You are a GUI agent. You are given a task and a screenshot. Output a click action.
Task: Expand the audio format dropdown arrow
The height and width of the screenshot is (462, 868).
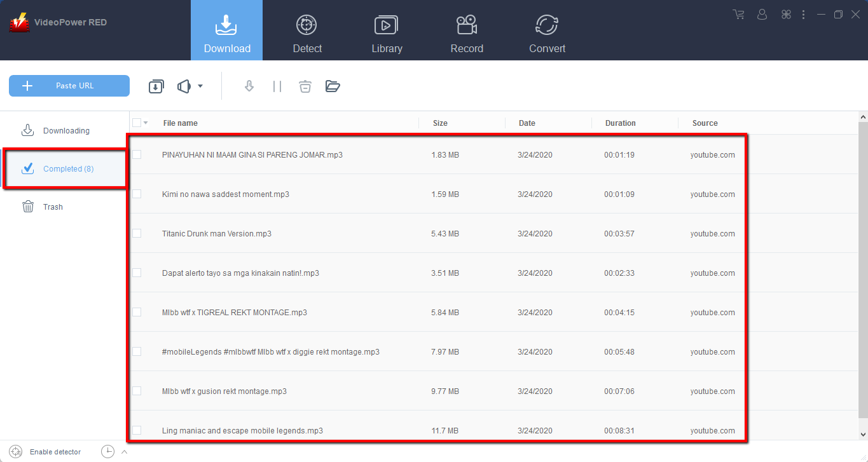pyautogui.click(x=200, y=86)
